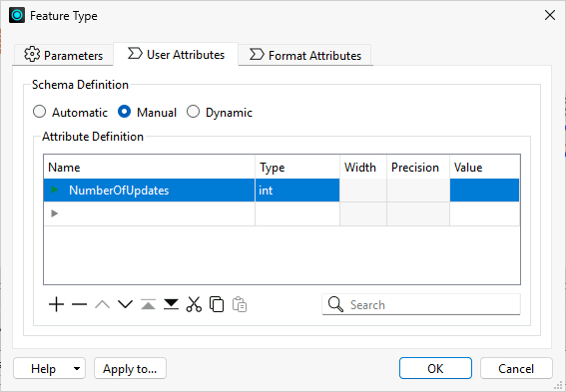Open the Type cell showing int
The image size is (566, 392).
[297, 191]
